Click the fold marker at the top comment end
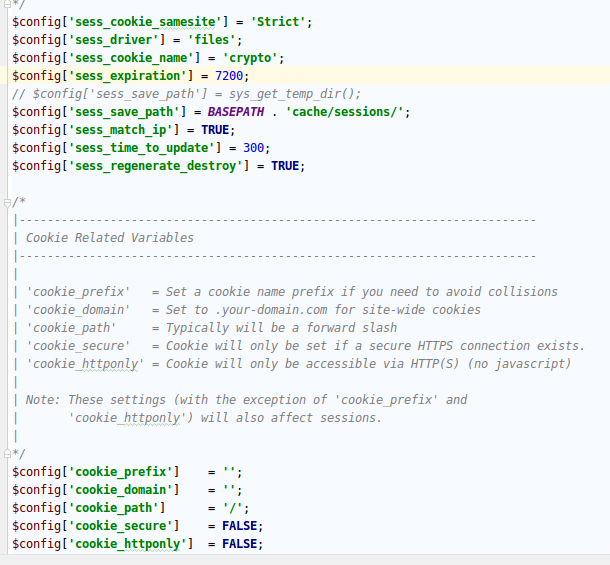610x565 pixels. (x=7, y=5)
